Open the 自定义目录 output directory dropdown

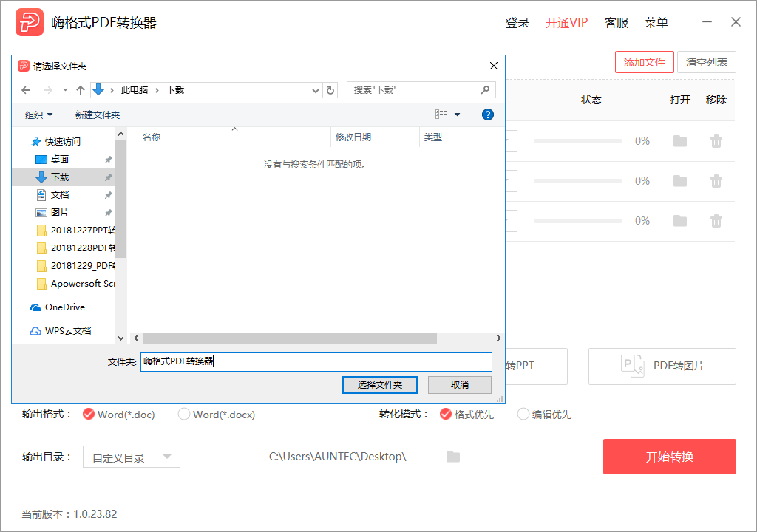pyautogui.click(x=132, y=457)
